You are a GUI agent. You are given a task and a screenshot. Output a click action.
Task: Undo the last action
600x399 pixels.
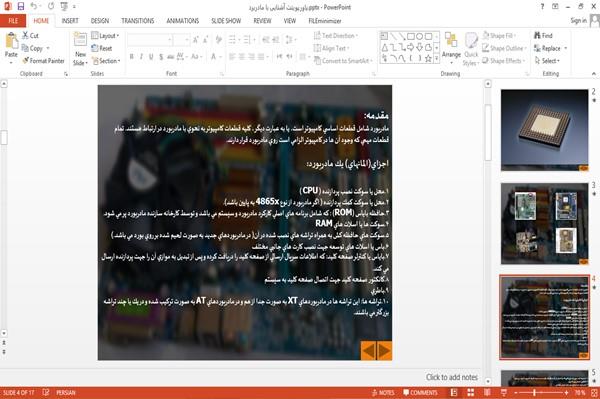coord(34,7)
